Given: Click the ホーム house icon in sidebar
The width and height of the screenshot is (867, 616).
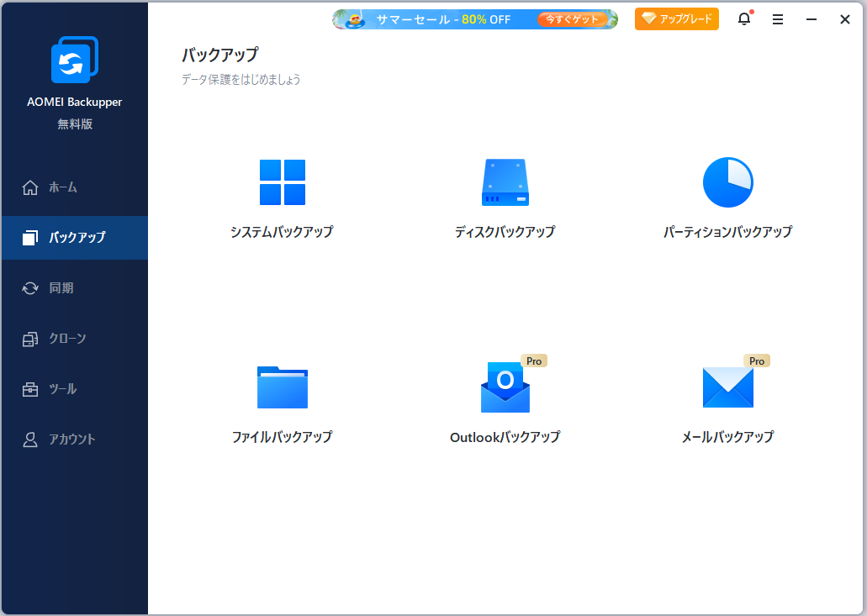Looking at the screenshot, I should [30, 188].
